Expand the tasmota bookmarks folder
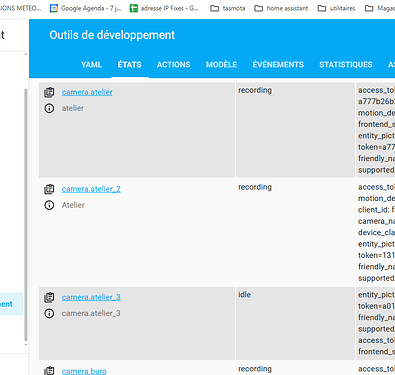 (x=228, y=8)
